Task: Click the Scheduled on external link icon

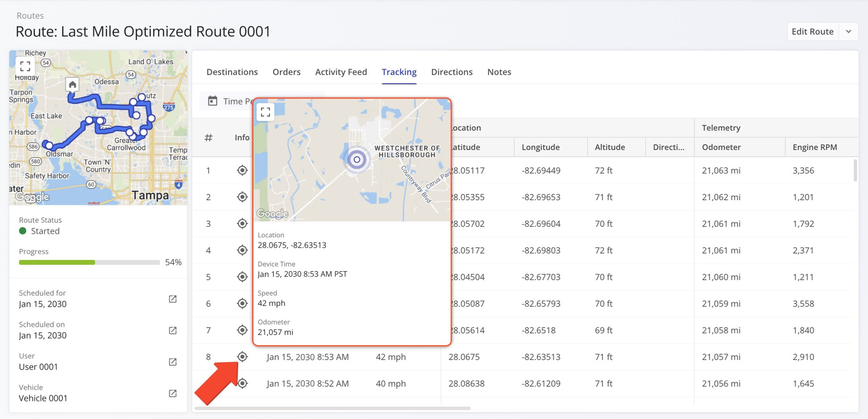Action: [x=172, y=330]
